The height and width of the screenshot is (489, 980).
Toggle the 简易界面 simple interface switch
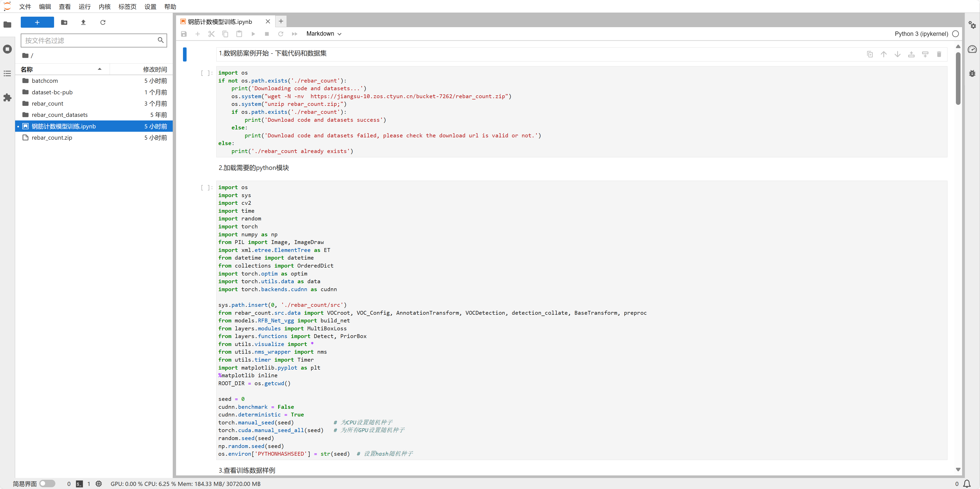(47, 483)
